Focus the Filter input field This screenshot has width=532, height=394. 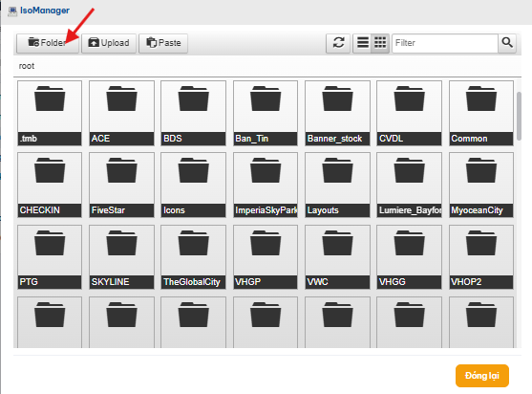[x=445, y=43]
